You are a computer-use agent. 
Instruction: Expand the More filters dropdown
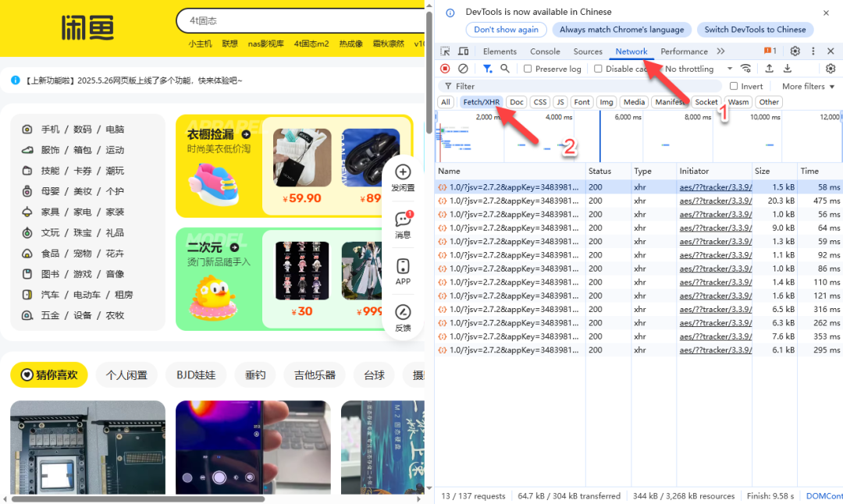[809, 86]
